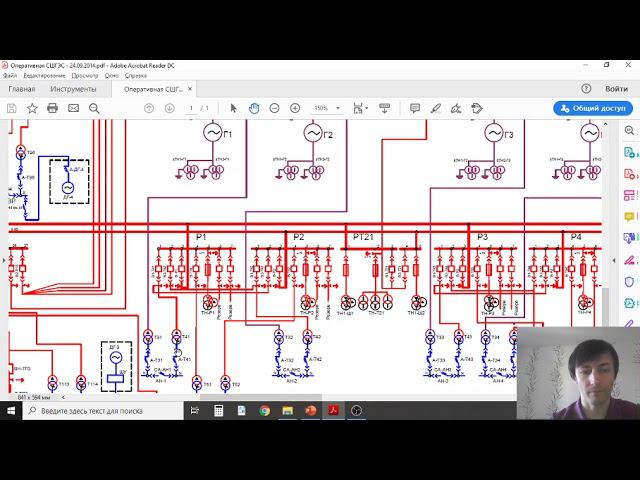The width and height of the screenshot is (640, 480).
Task: Click the Общий доступ share button
Action: [593, 109]
